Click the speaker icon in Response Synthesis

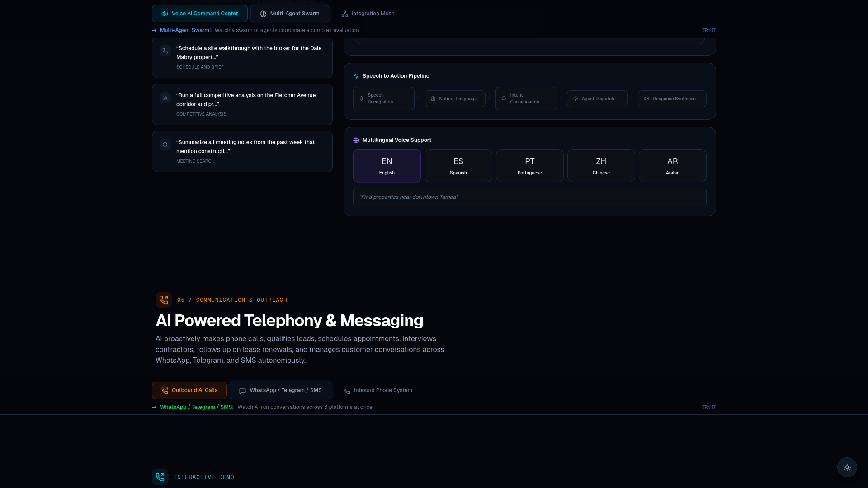646,99
